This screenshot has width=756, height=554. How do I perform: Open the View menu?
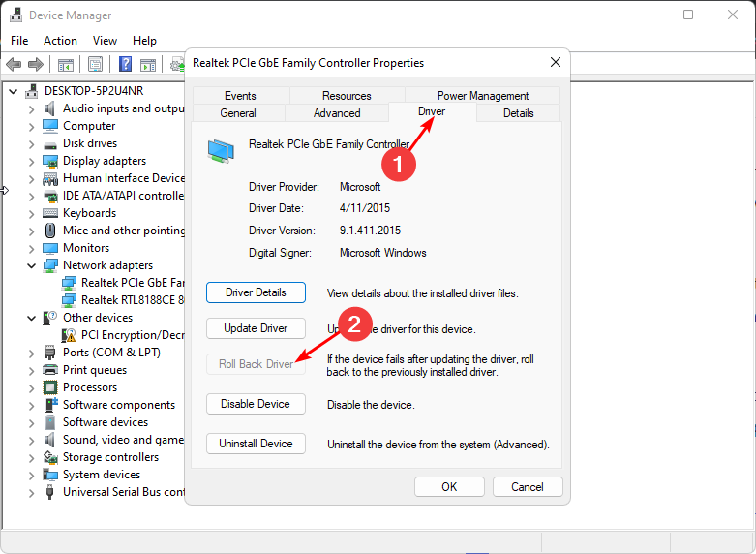pos(105,41)
